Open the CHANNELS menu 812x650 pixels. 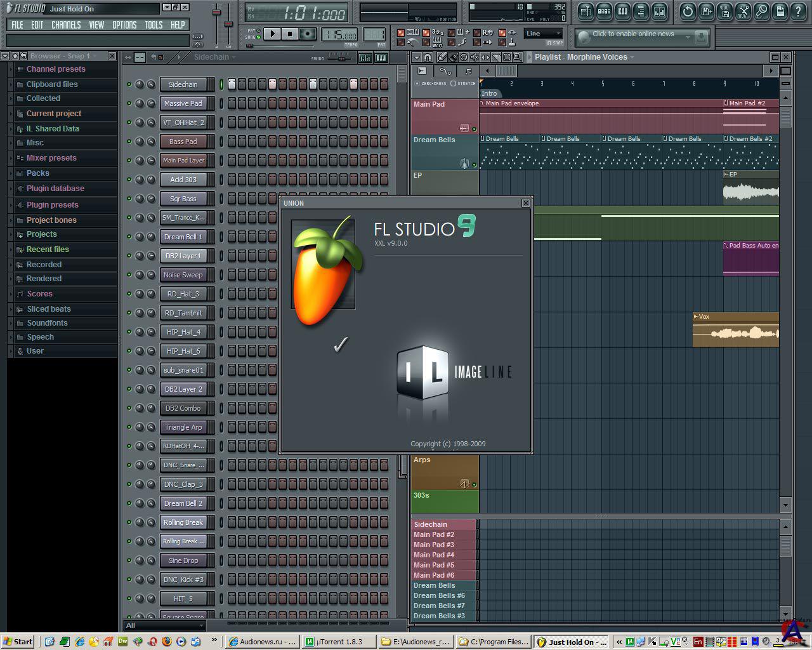point(66,25)
